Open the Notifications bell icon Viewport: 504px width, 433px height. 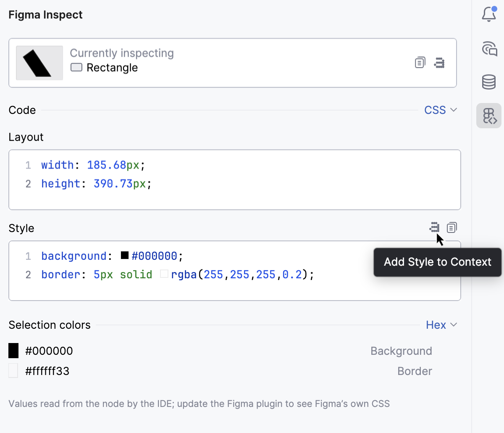coord(489,14)
